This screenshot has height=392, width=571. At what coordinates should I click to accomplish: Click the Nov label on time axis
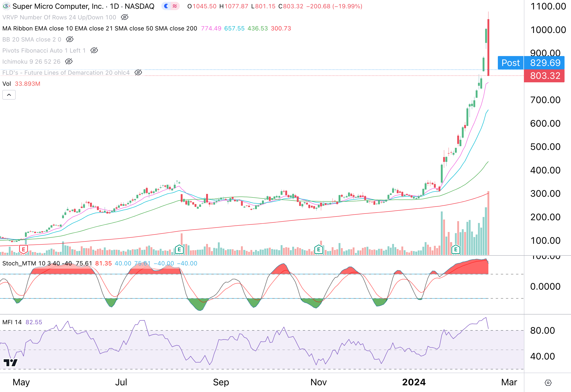click(x=319, y=382)
